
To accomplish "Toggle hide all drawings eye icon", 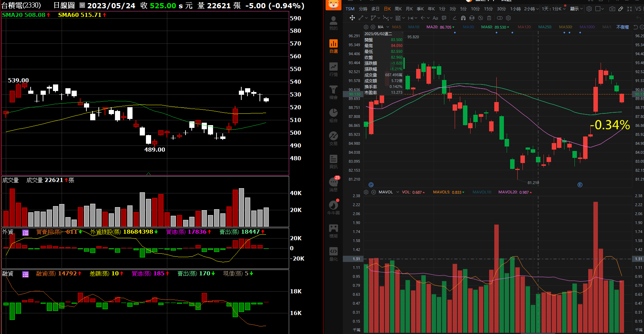I will click(x=481, y=18).
